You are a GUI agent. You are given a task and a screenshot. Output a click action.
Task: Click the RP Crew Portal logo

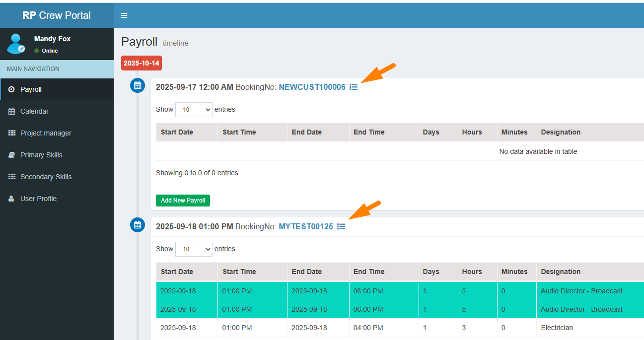click(x=57, y=15)
